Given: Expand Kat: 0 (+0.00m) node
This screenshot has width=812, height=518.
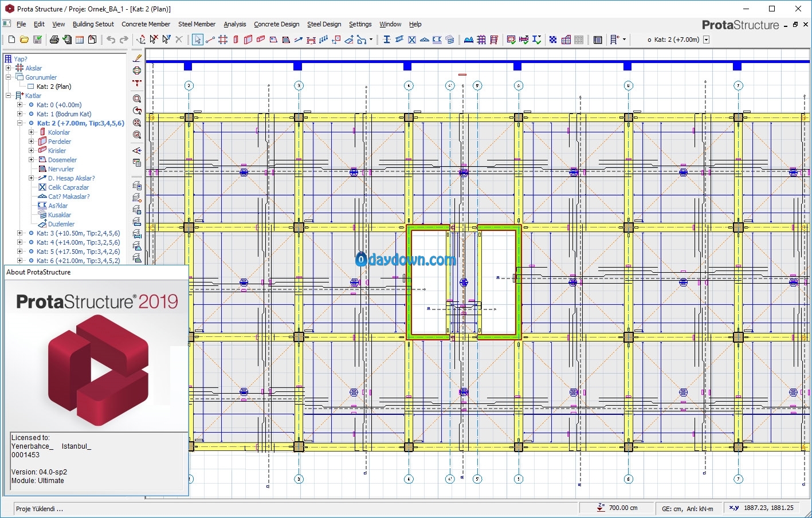Looking at the screenshot, I should pos(20,105).
